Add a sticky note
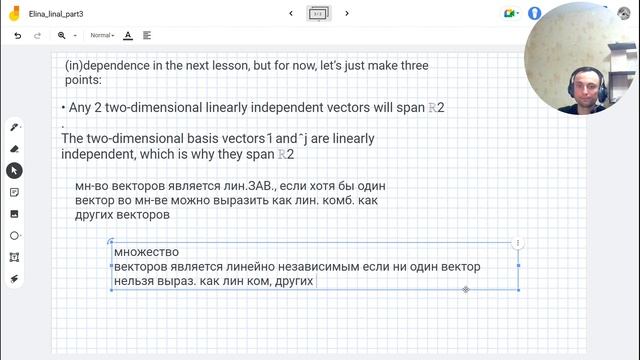This screenshot has height=360, width=640. pyautogui.click(x=14, y=192)
